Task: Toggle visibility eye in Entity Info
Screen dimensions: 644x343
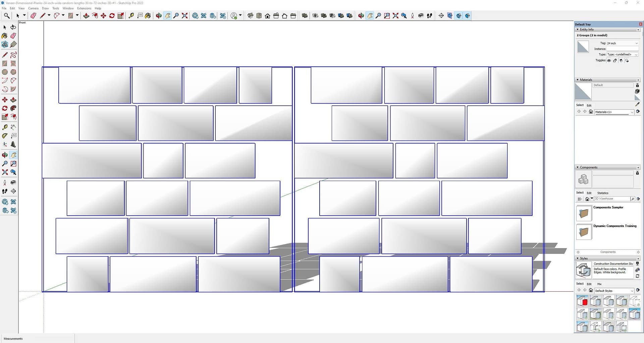Action: coord(609,61)
